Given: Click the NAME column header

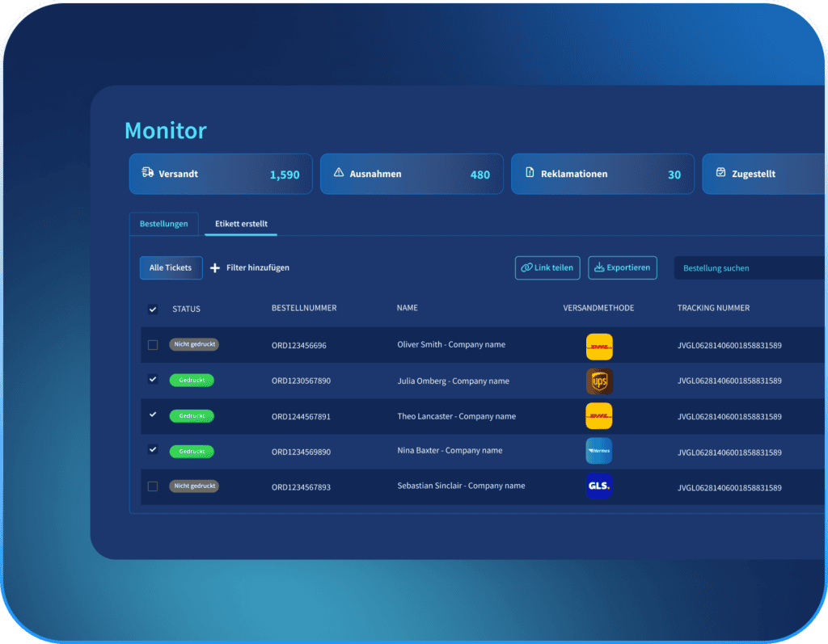Looking at the screenshot, I should (x=408, y=308).
